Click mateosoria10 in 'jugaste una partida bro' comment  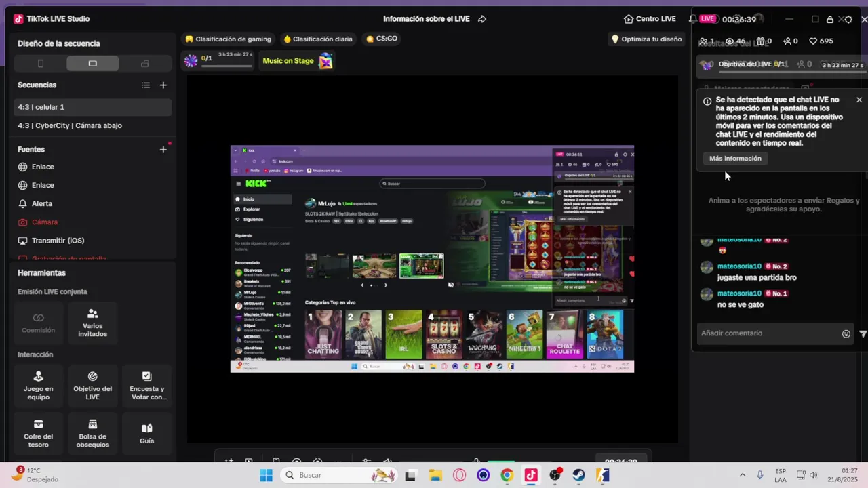tap(739, 266)
